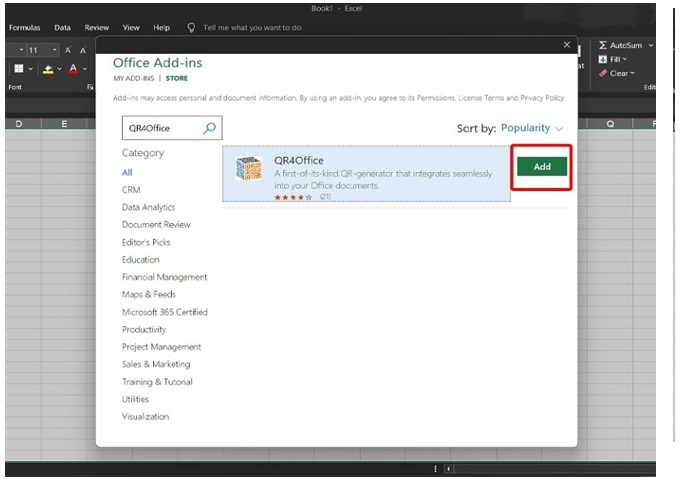
Task: Select column E header
Action: pyautogui.click(x=64, y=124)
